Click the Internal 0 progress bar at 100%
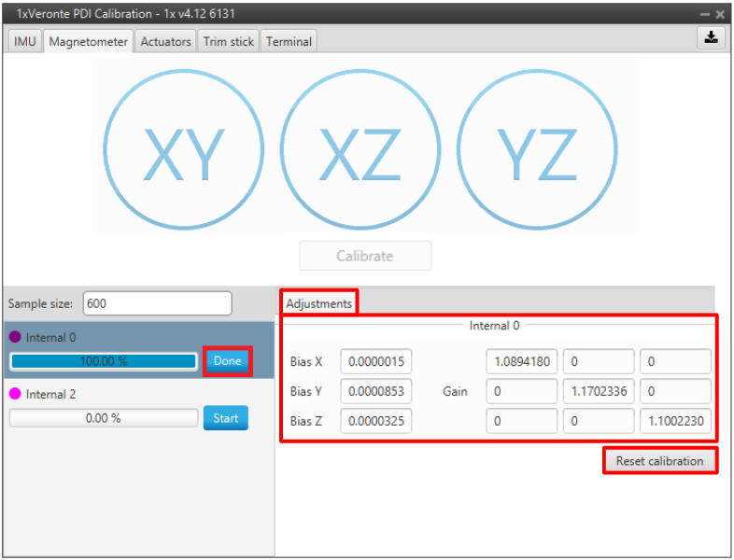Image resolution: width=734 pixels, height=560 pixels. point(104,361)
